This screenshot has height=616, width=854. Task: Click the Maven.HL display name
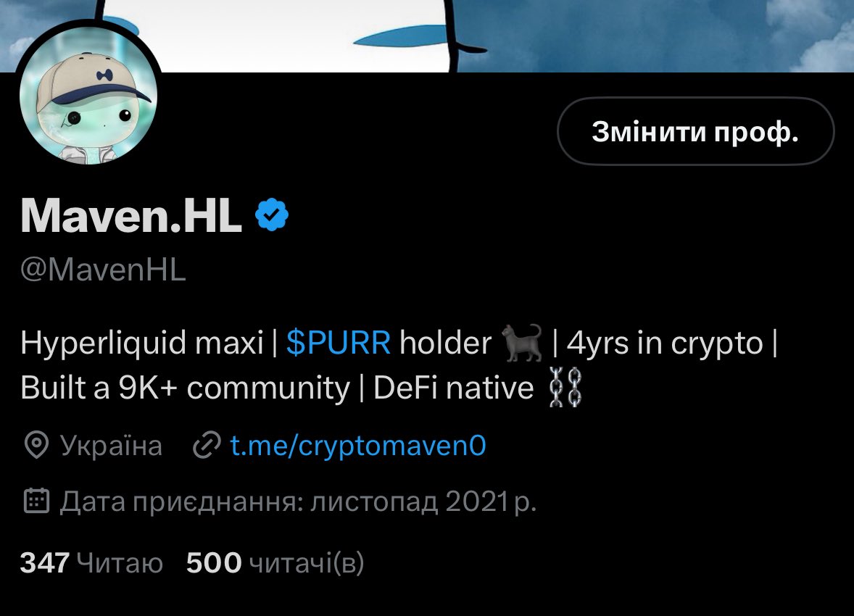pyautogui.click(x=131, y=216)
